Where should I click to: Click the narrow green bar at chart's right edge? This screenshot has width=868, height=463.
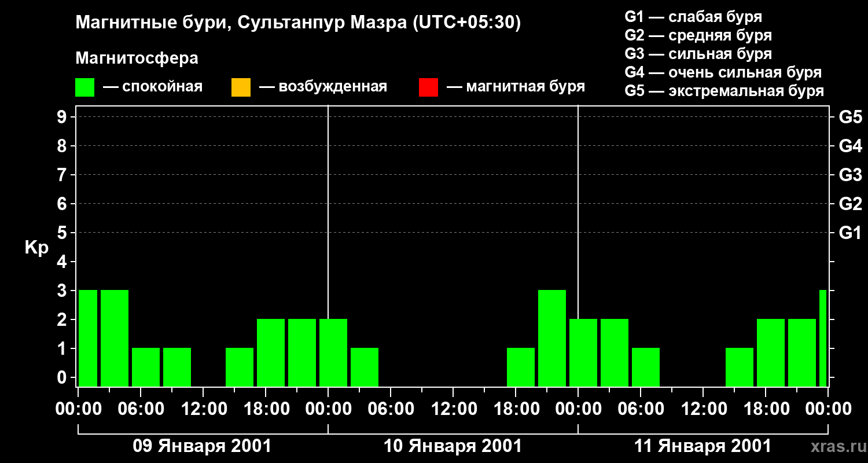(822, 338)
